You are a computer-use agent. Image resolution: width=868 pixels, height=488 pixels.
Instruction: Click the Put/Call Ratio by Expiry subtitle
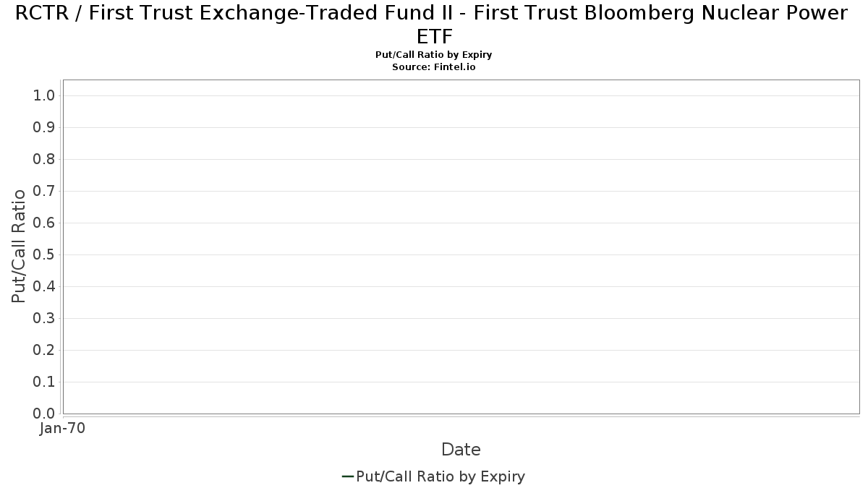[x=434, y=55]
